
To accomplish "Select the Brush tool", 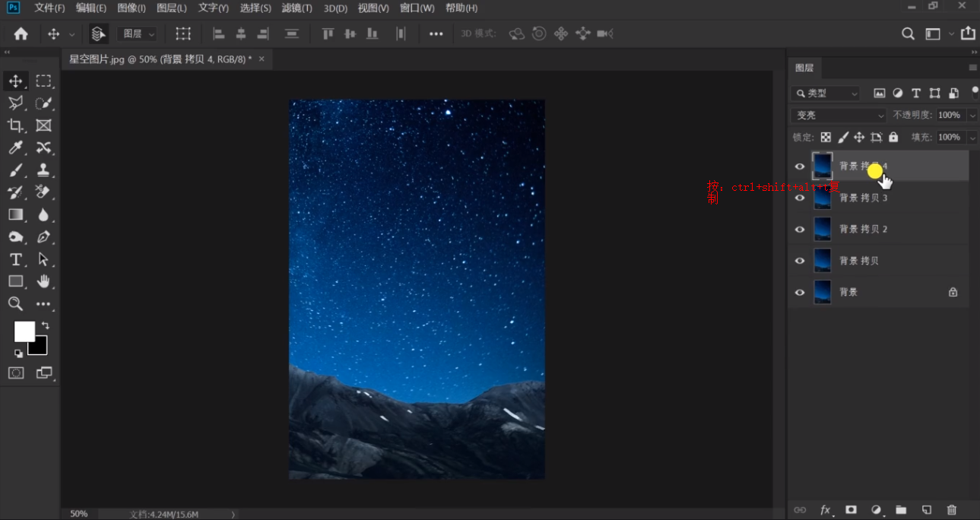I will [15, 170].
